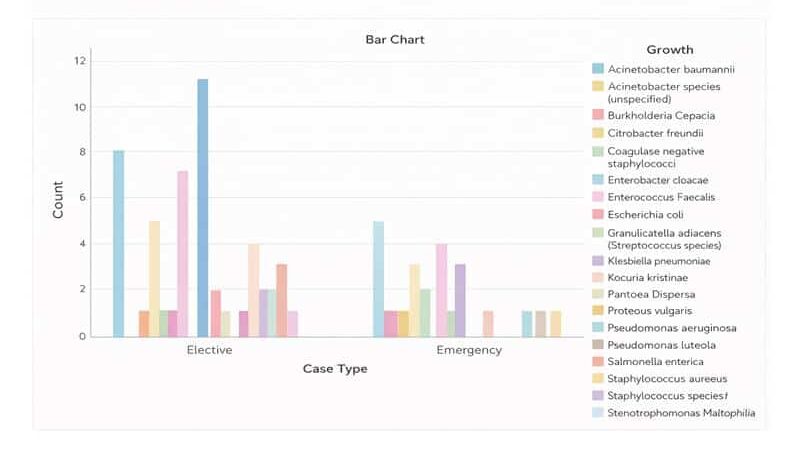
Task: Click the Bar Chart title
Action: [x=394, y=40]
